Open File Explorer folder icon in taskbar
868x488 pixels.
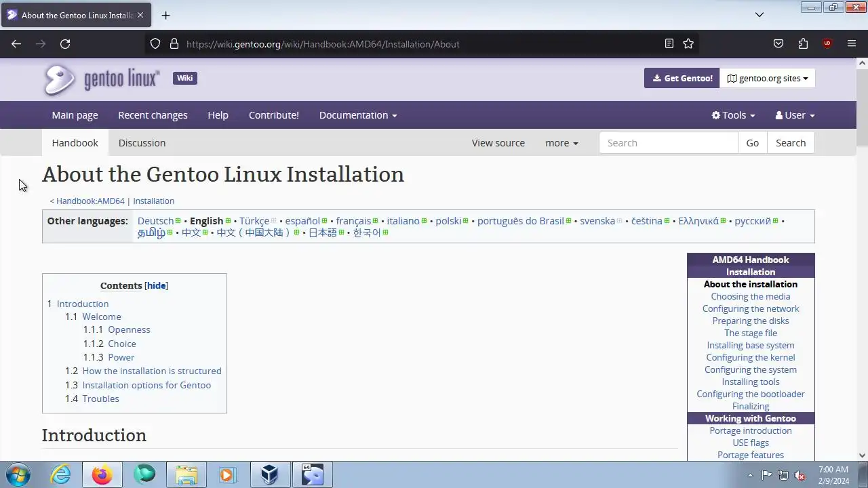(186, 474)
